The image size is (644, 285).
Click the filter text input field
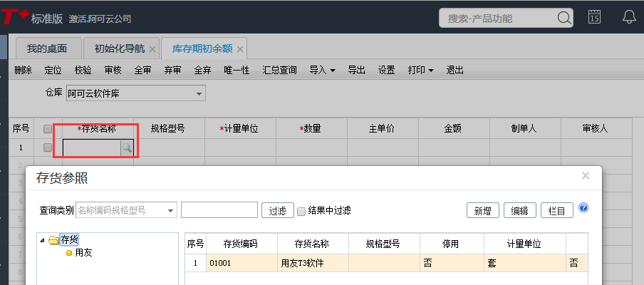(219, 210)
